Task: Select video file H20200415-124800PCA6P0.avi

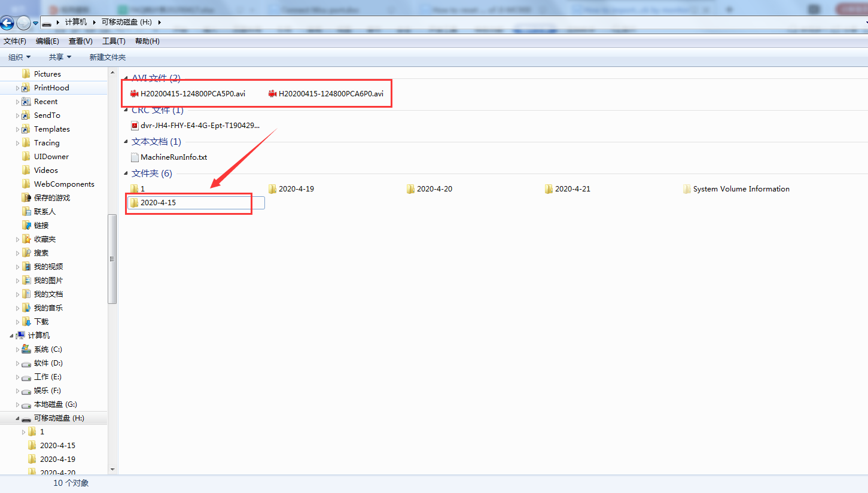Action: (x=326, y=93)
